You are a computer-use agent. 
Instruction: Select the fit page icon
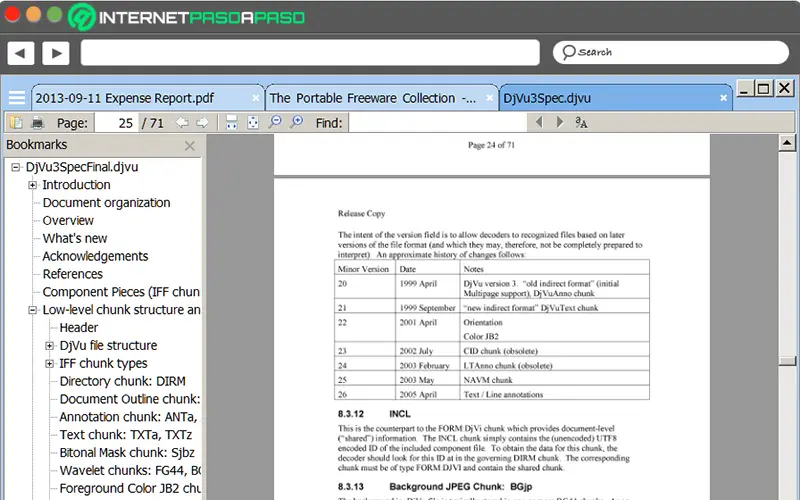[x=253, y=122]
